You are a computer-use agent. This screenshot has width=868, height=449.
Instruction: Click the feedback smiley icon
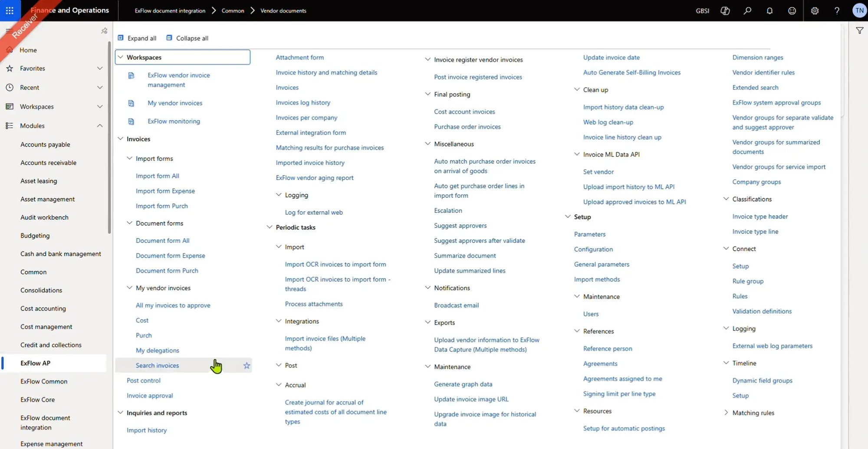tap(792, 10)
